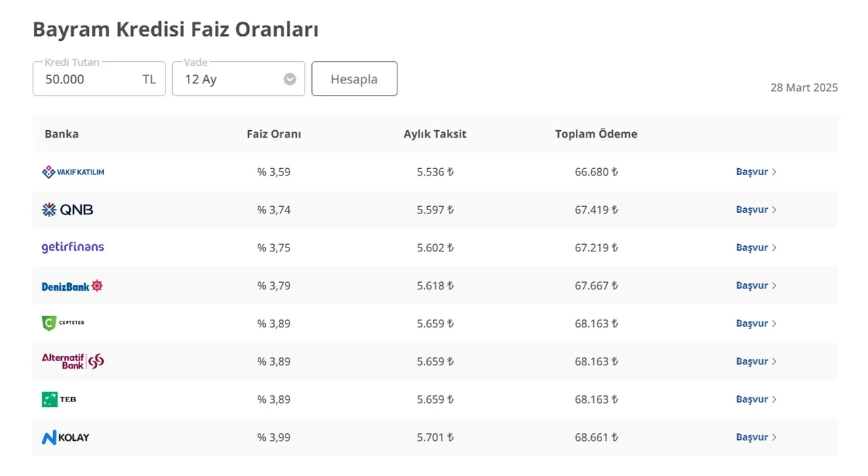Click the N Kolay logo
The image size is (868, 476).
click(x=65, y=437)
